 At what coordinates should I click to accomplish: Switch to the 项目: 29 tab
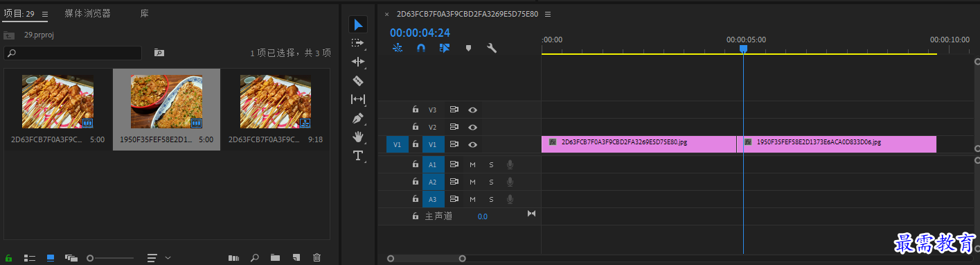[19, 14]
